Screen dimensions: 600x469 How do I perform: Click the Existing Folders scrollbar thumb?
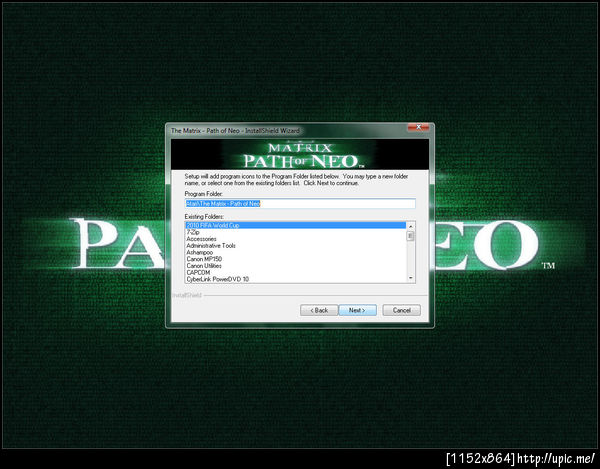pos(411,236)
